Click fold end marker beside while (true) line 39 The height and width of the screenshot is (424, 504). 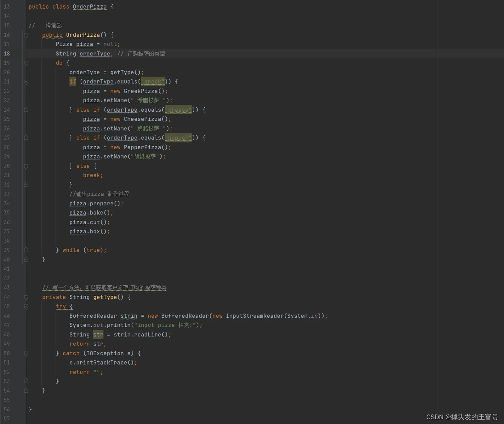pyautogui.click(x=26, y=250)
